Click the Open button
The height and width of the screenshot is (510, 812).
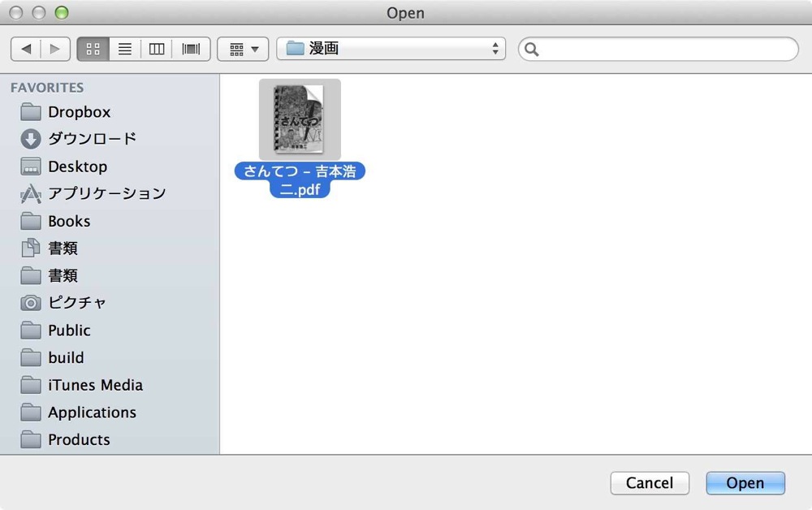pyautogui.click(x=745, y=483)
